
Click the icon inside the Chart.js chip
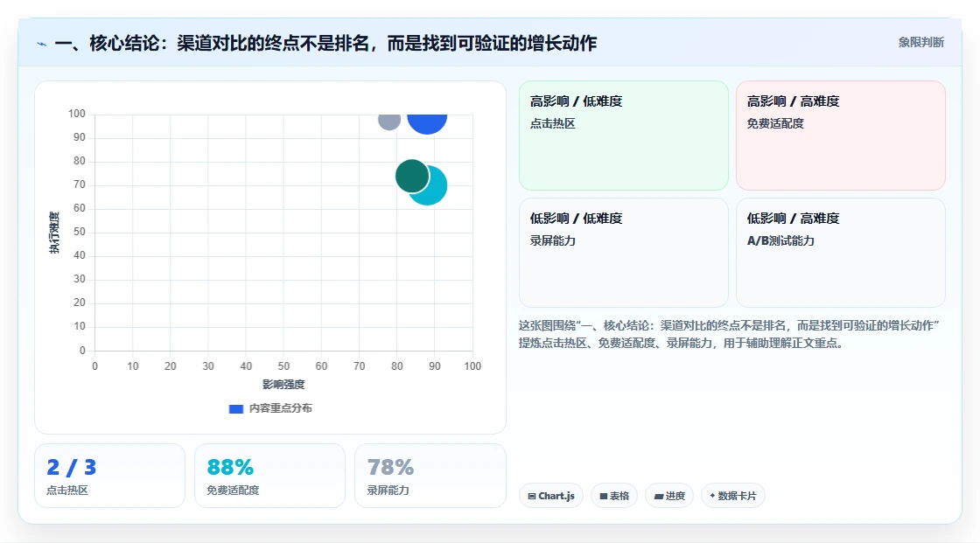532,496
